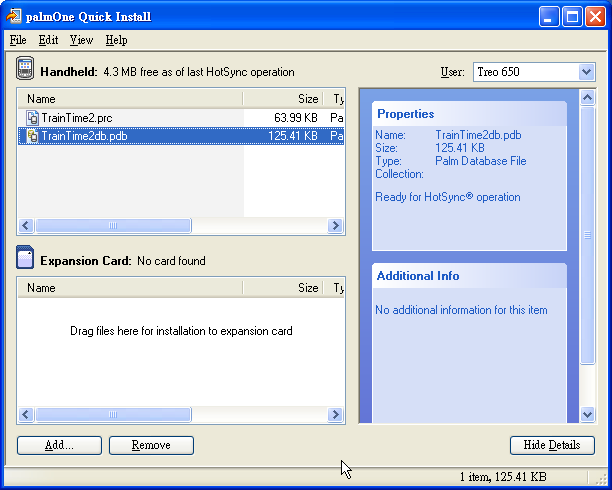Open the Help menu
This screenshot has height=490, width=612.
tap(116, 40)
